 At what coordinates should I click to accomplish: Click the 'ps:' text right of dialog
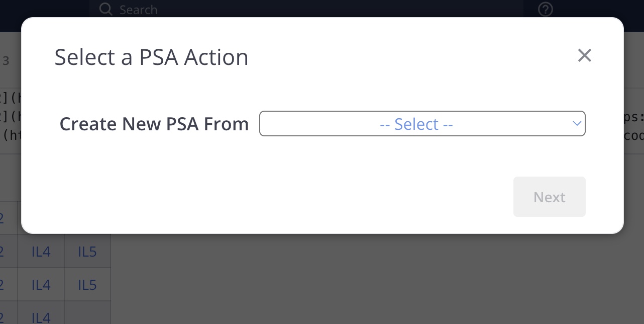pyautogui.click(x=633, y=118)
